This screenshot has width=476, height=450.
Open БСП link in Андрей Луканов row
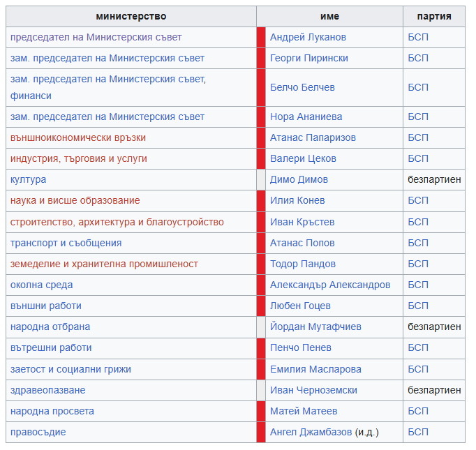click(418, 37)
